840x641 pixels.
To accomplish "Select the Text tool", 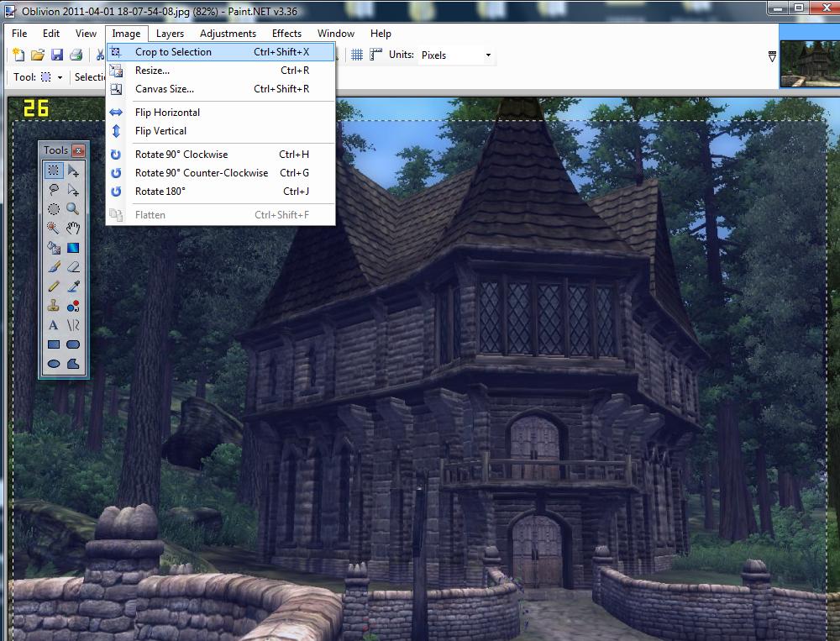I will (54, 325).
